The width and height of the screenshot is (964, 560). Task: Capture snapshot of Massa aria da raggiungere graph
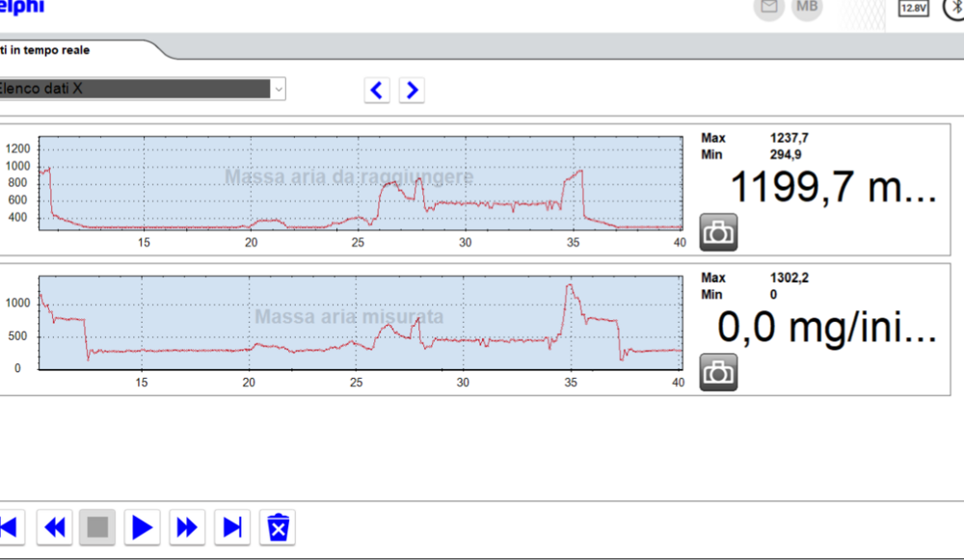(718, 232)
